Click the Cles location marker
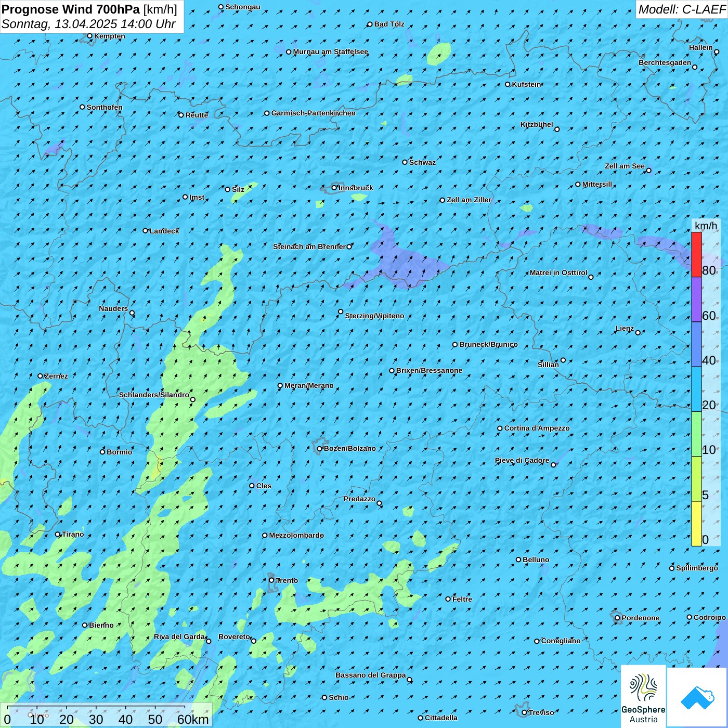Viewport: 728px width, 728px height. 252,486
